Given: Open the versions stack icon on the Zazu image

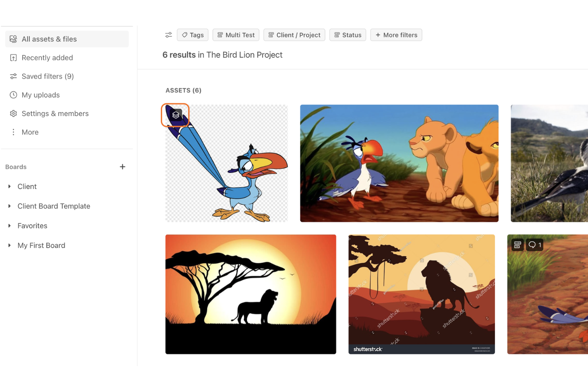Looking at the screenshot, I should click(x=175, y=115).
